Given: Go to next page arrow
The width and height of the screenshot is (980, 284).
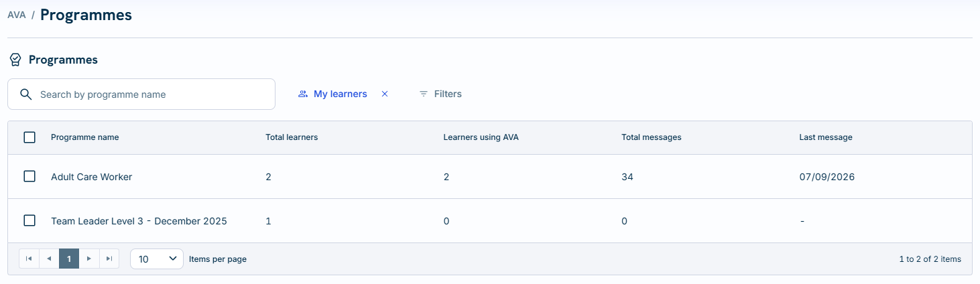Looking at the screenshot, I should click(89, 259).
